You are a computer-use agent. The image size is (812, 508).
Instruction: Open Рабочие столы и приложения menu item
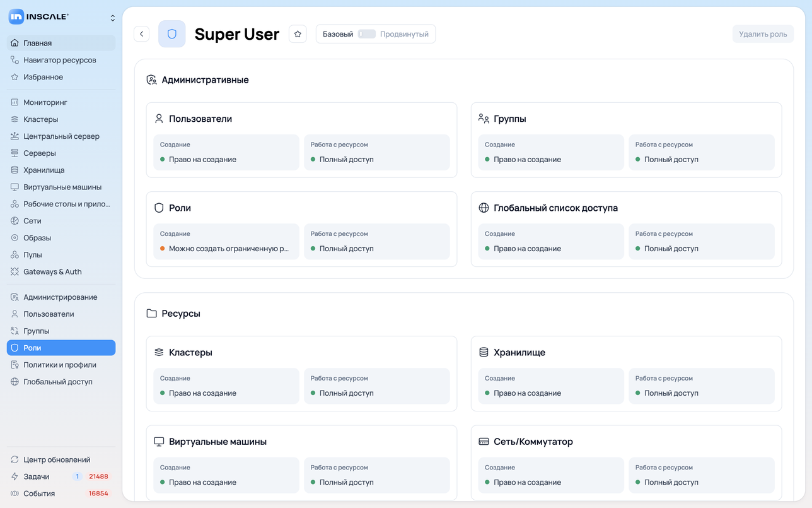pyautogui.click(x=61, y=204)
